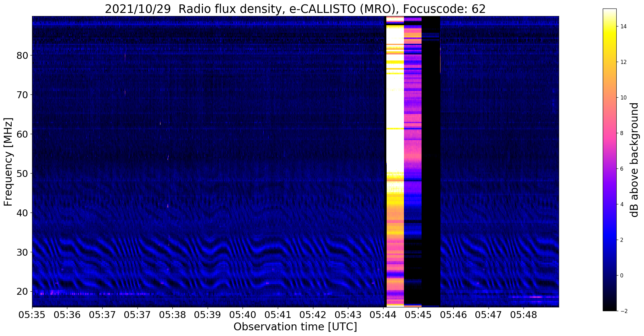Click the 70 MHz frequency tick label
The height and width of the screenshot is (336, 644).
22,95
